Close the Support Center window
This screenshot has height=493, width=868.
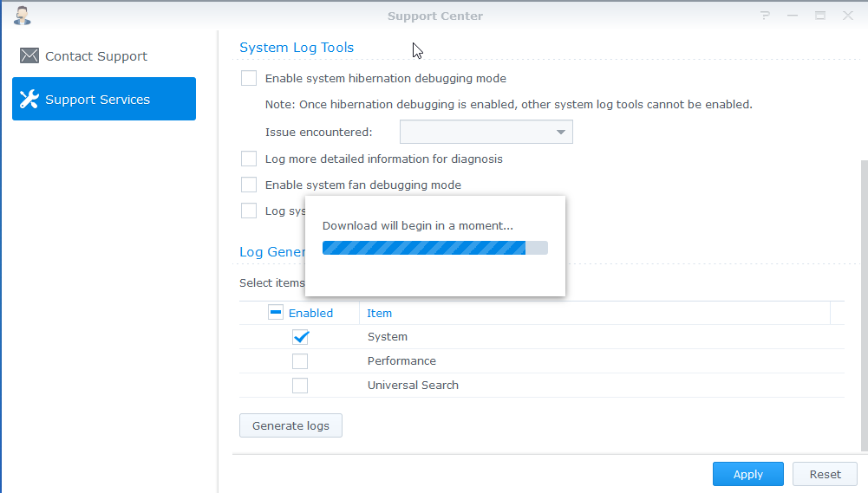(x=846, y=16)
